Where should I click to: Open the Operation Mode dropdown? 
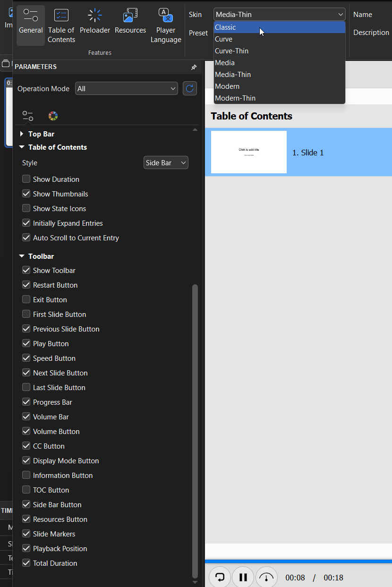pyautogui.click(x=126, y=88)
